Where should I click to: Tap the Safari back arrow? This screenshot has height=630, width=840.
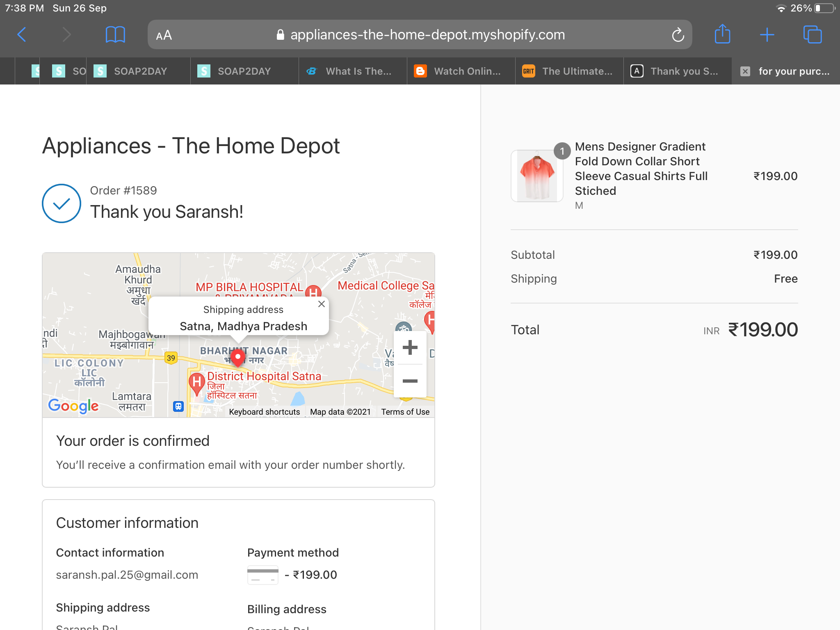[x=22, y=34]
